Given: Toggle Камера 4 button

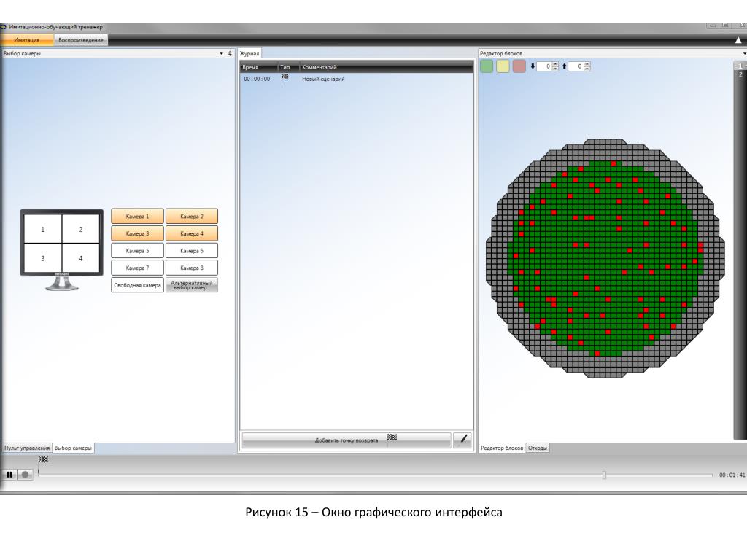Looking at the screenshot, I should tap(192, 233).
